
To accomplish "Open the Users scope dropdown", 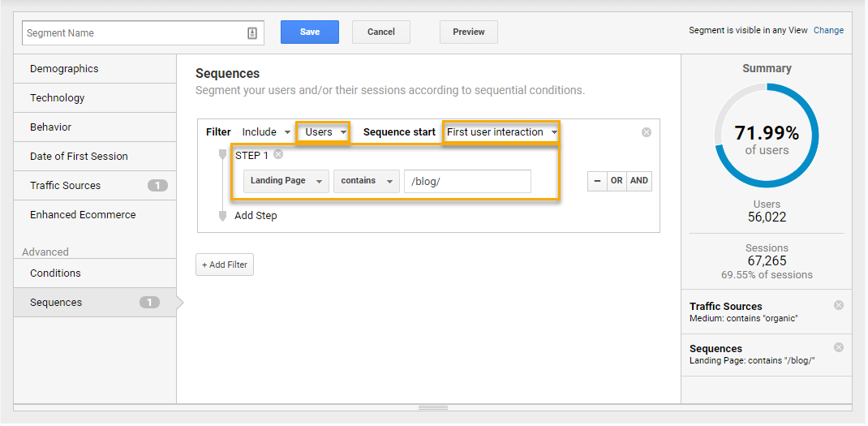I will (324, 132).
